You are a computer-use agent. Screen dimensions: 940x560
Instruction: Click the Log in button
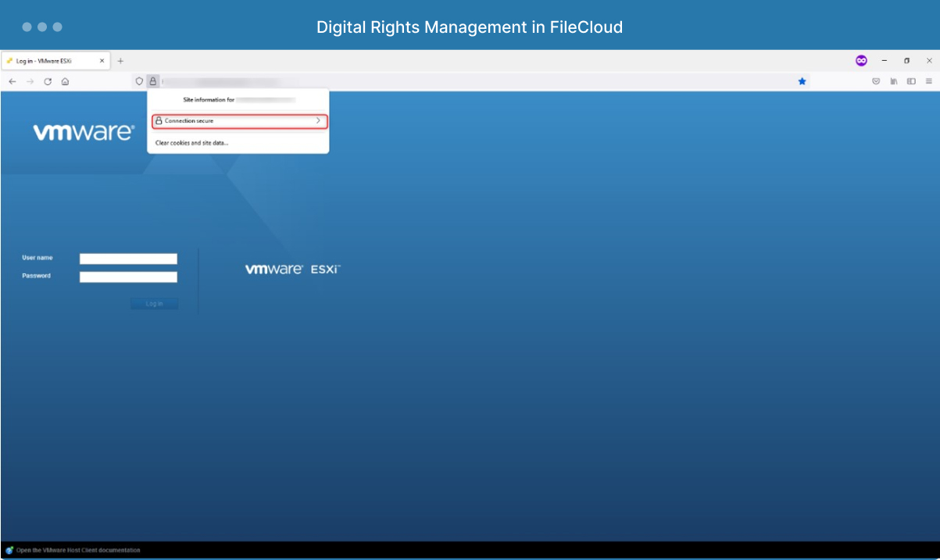(x=154, y=303)
